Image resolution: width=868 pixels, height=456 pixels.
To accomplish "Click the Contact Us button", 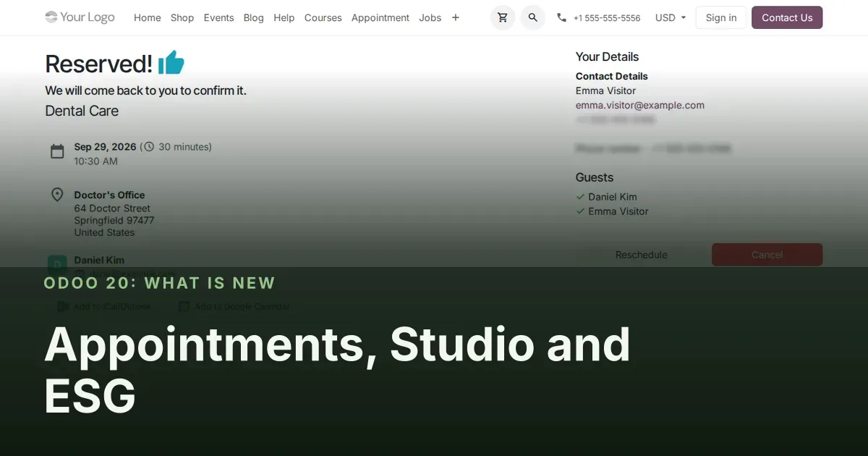I will pos(787,17).
